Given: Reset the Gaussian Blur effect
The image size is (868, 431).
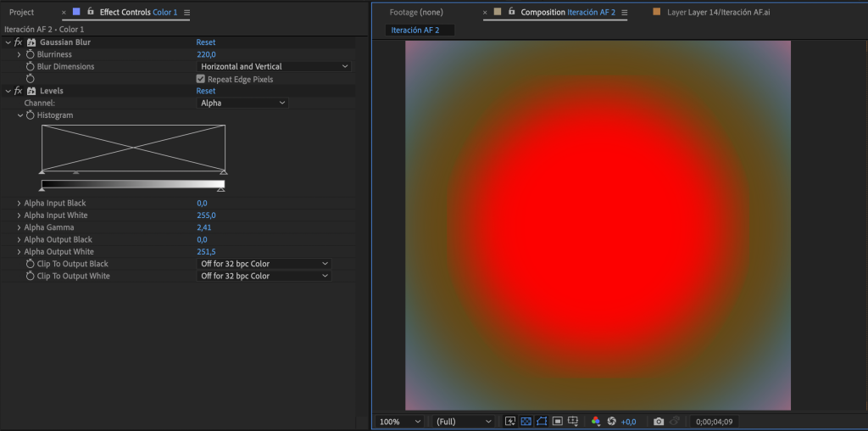Looking at the screenshot, I should (x=206, y=42).
